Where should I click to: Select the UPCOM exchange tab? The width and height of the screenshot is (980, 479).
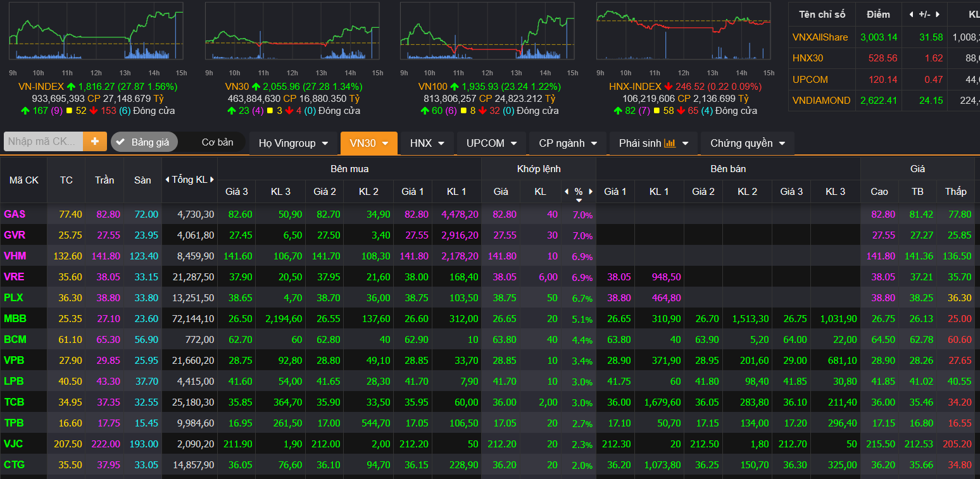[491, 144]
